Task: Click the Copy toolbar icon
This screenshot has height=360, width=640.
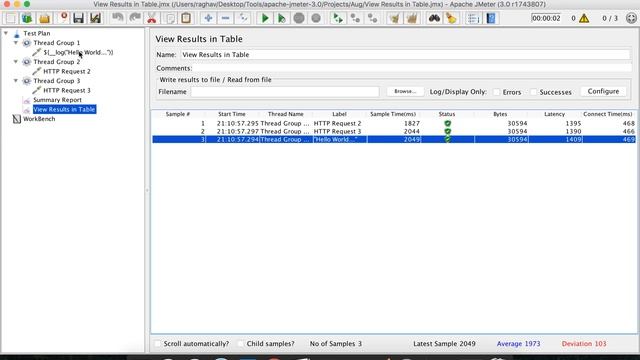Action: (x=169, y=18)
